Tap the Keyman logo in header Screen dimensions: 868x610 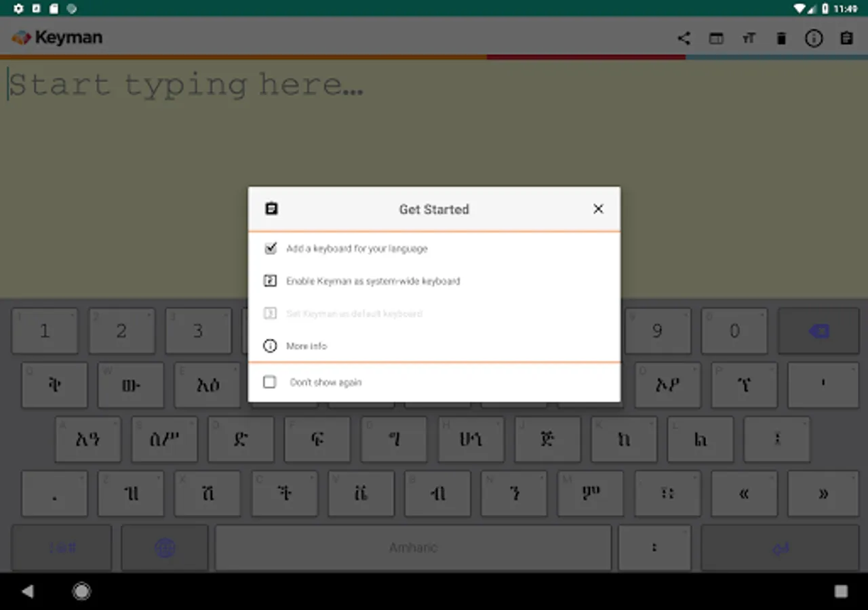(x=57, y=38)
